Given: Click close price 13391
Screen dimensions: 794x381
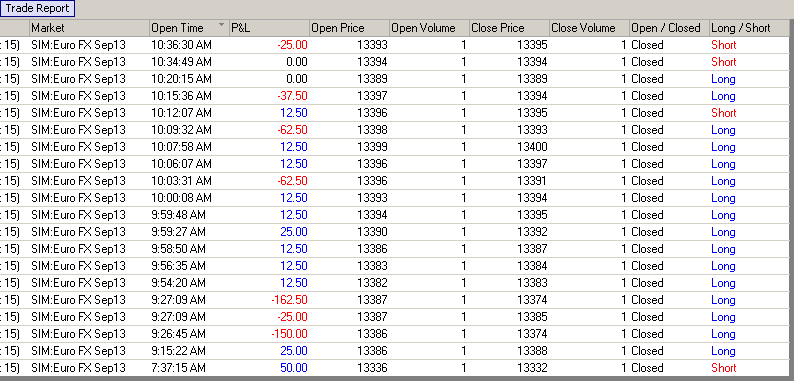Looking at the screenshot, I should [532, 181].
